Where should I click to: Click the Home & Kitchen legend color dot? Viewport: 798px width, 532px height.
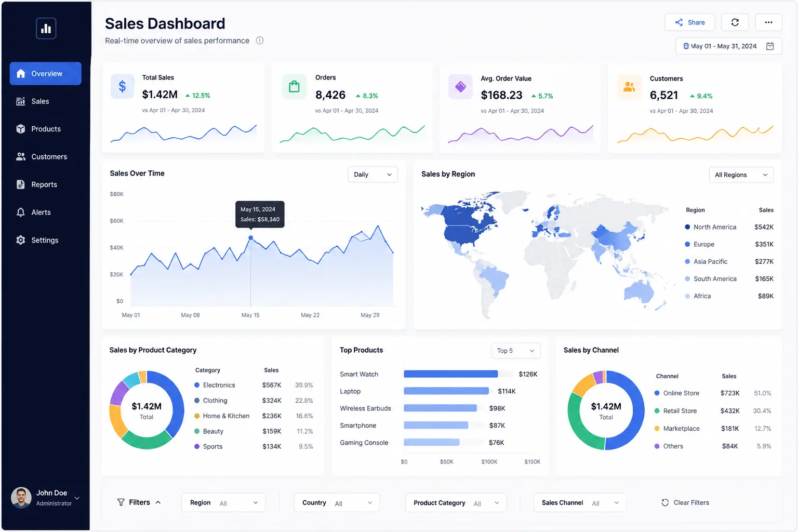pos(197,416)
